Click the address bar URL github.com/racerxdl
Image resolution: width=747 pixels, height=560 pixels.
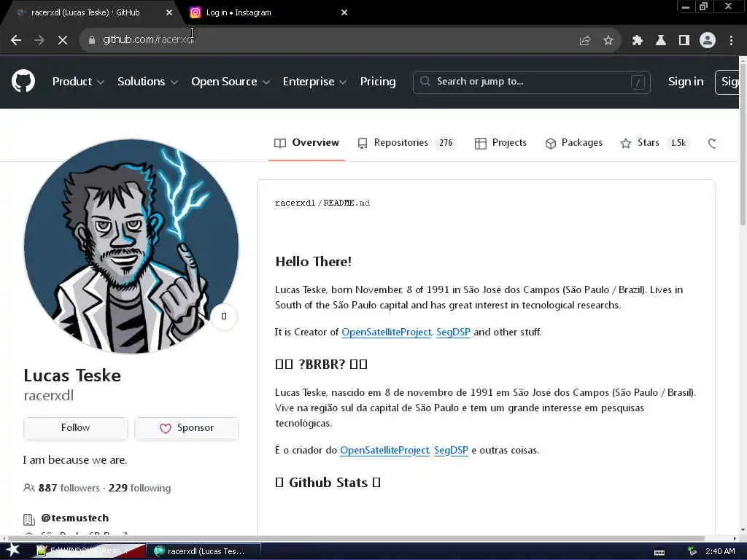pyautogui.click(x=149, y=39)
